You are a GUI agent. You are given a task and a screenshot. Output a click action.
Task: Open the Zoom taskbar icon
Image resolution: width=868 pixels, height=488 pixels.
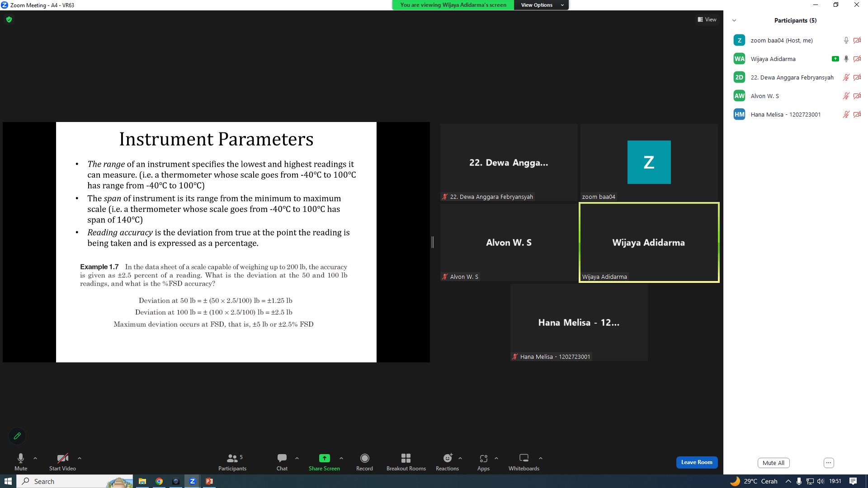tap(193, 481)
